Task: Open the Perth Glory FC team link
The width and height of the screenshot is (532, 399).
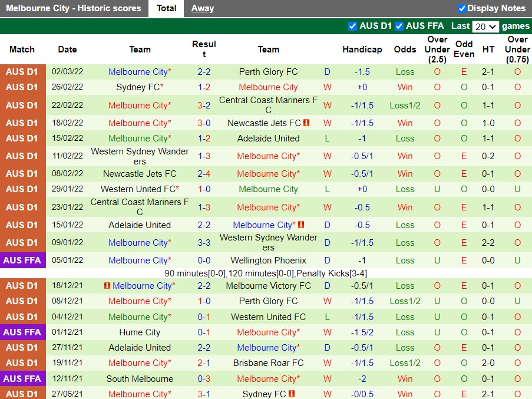Action: tap(269, 72)
